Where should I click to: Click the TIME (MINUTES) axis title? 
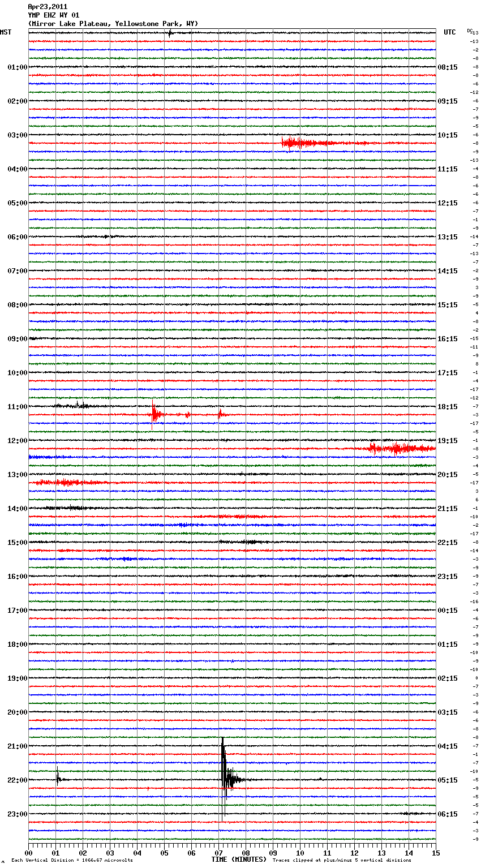(239, 860)
